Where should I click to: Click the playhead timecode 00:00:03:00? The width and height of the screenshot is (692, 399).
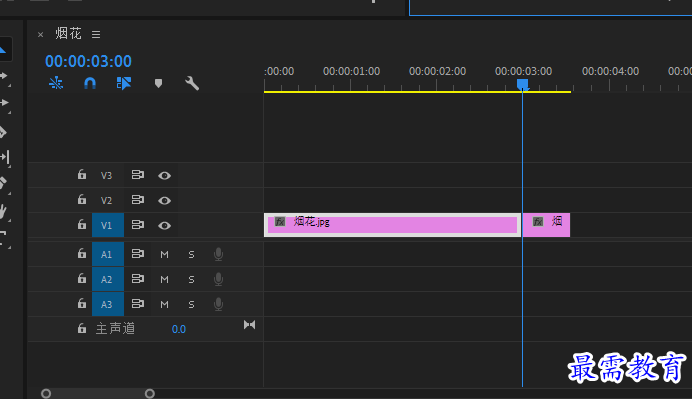point(88,61)
